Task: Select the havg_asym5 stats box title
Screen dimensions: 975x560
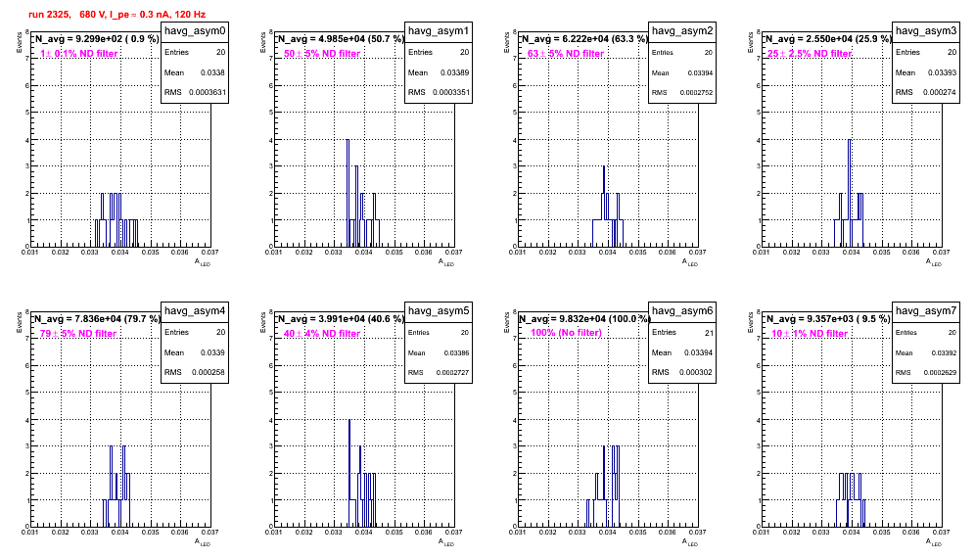Action: tap(439, 310)
